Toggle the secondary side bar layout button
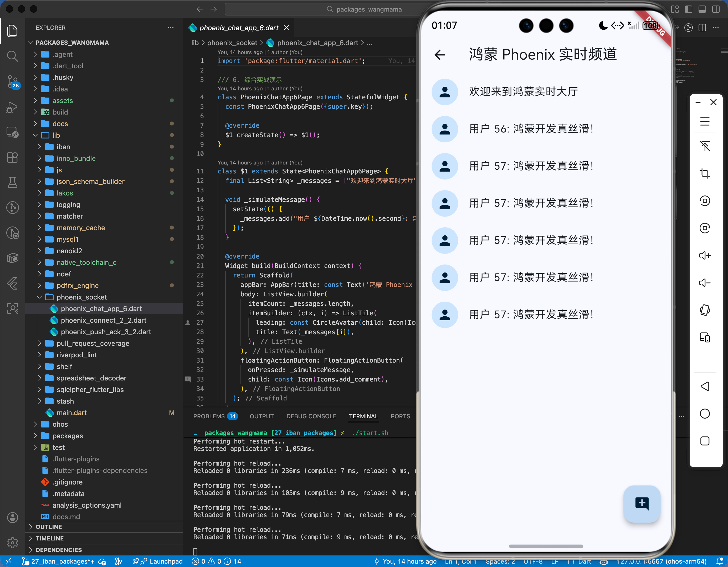The width and height of the screenshot is (728, 567). click(716, 9)
